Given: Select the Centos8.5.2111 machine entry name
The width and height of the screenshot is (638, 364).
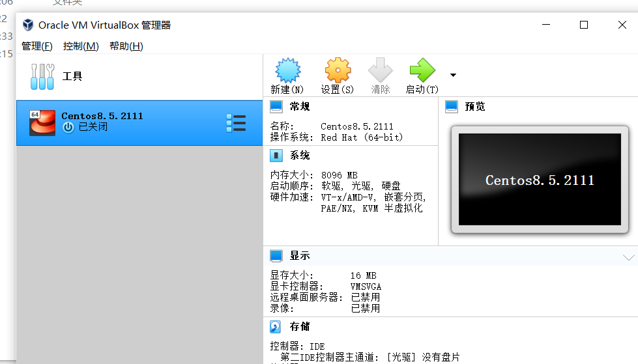Looking at the screenshot, I should (x=102, y=116).
